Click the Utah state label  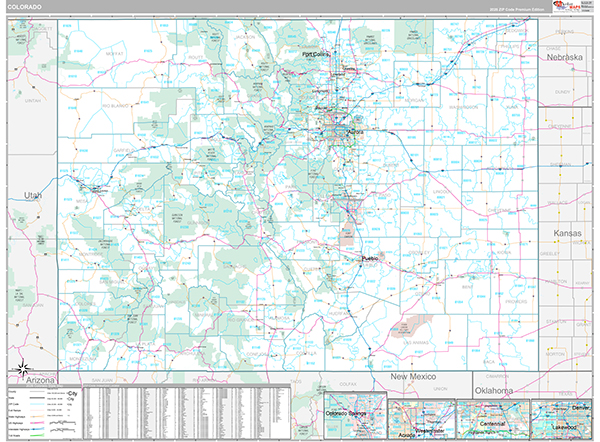[33, 195]
